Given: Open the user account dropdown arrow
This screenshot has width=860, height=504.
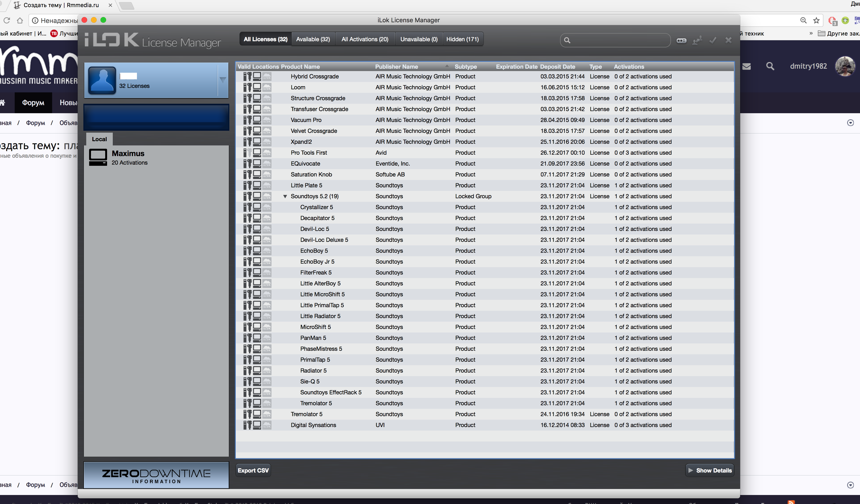Looking at the screenshot, I should [x=223, y=80].
